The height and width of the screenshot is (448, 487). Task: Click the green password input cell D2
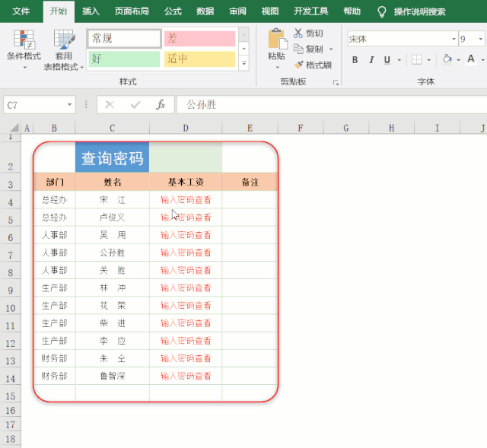pos(186,157)
